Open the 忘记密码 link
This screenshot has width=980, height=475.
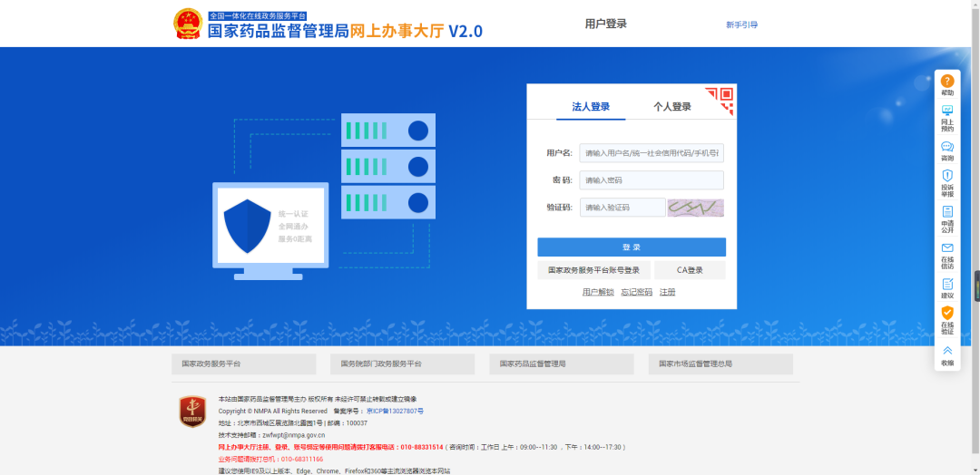click(x=637, y=292)
